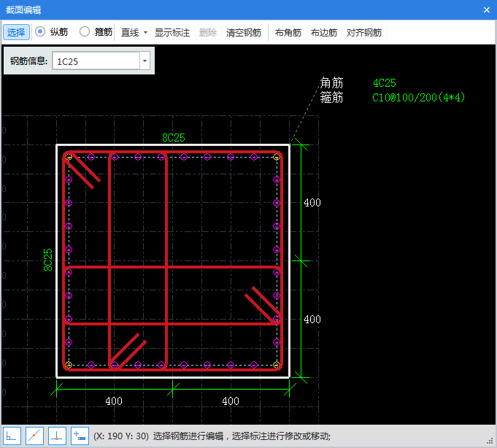
Task: Toggle the orthogonal mode icon in status bar
Action: (12, 436)
